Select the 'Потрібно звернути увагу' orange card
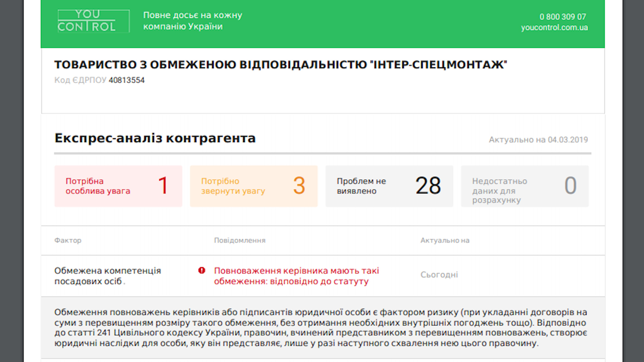This screenshot has height=362, width=644. tap(254, 186)
